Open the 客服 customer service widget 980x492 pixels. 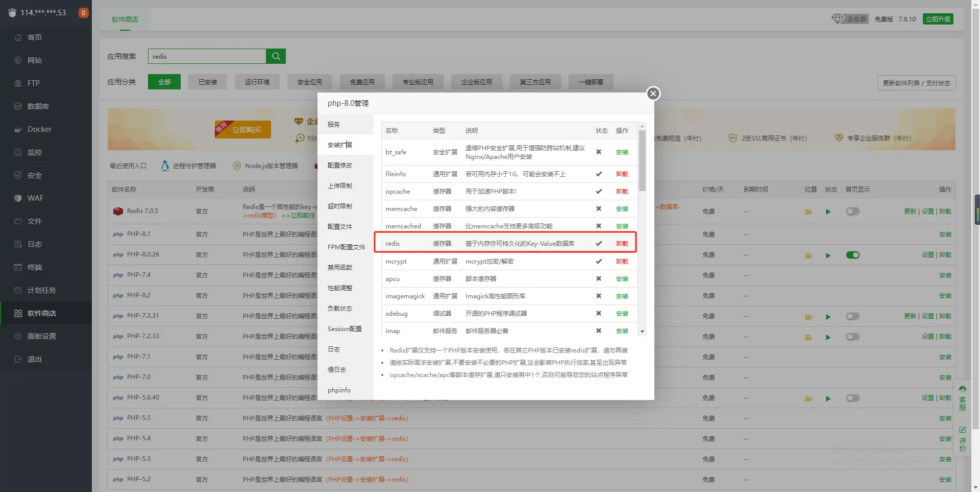click(962, 397)
